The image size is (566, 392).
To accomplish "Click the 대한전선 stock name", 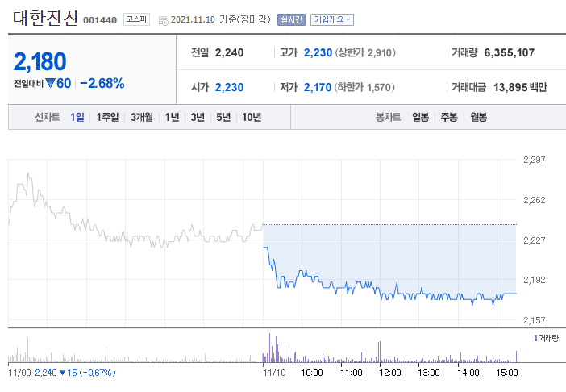I will coord(45,18).
